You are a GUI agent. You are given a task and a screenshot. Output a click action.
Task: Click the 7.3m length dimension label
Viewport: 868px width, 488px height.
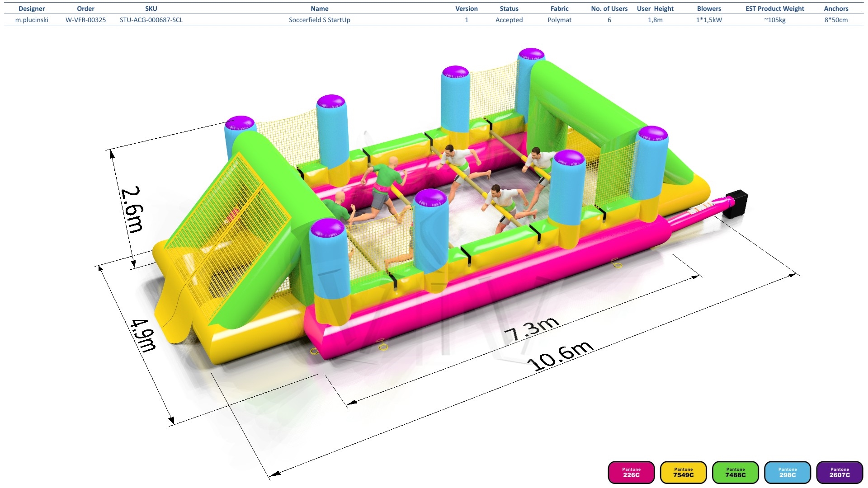pos(532,328)
